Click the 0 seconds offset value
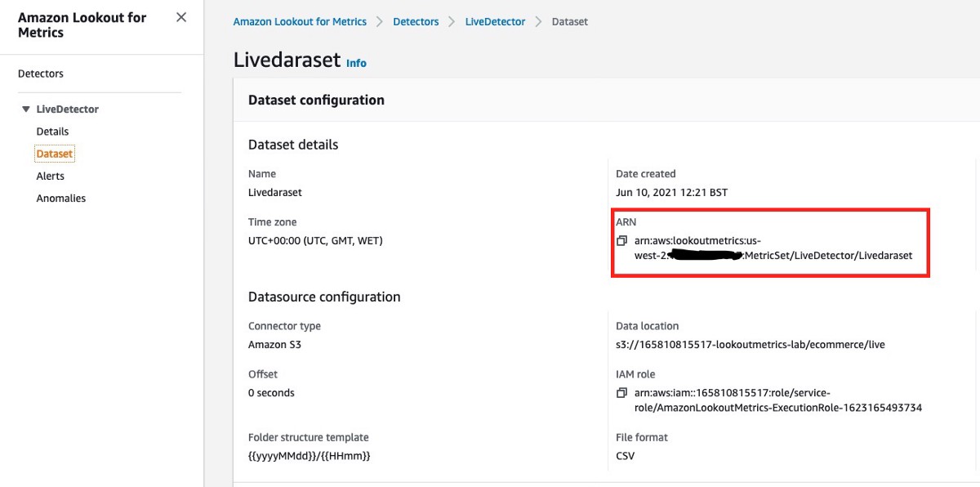 click(x=271, y=393)
